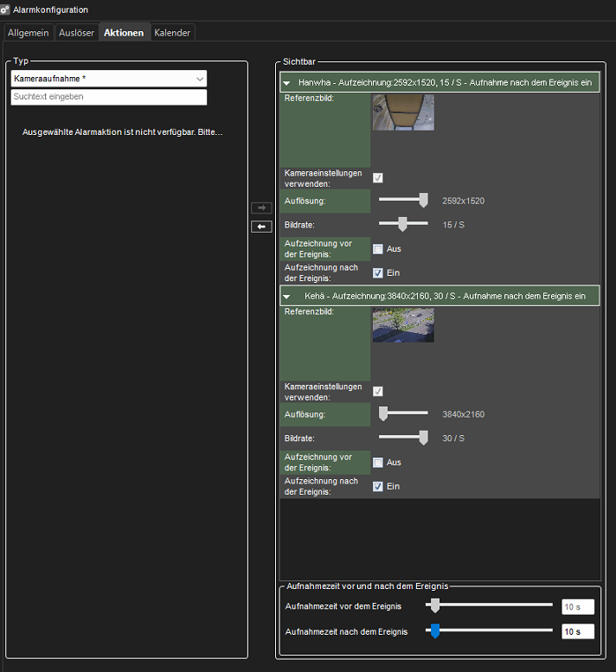Click the Referenzbild label under Hanwha
Image resolution: width=616 pixels, height=672 pixels.
[309, 98]
